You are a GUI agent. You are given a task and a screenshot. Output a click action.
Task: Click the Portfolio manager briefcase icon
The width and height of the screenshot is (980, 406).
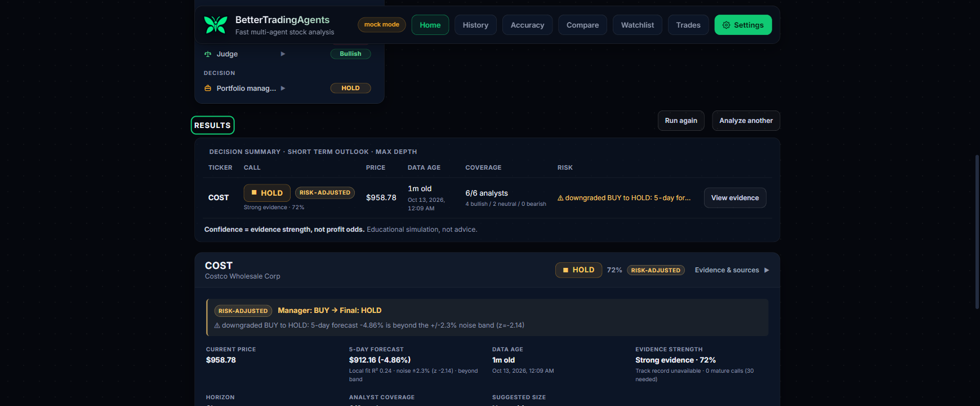tap(208, 88)
